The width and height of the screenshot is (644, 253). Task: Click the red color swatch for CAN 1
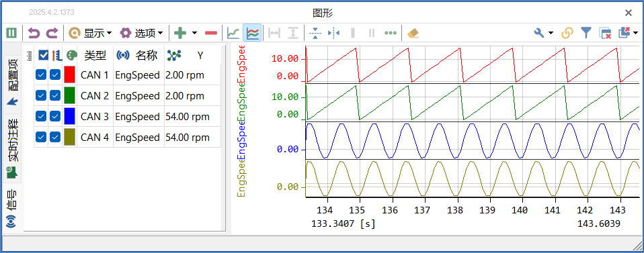[x=69, y=75]
